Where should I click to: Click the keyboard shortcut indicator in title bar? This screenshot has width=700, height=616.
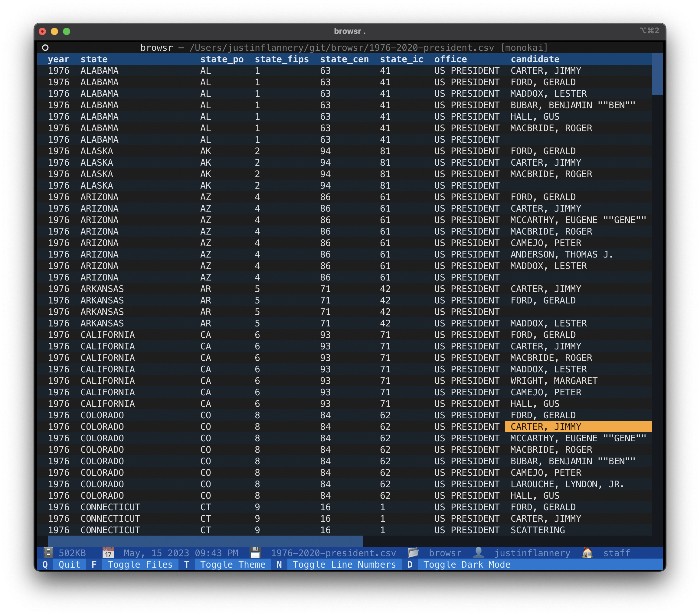649,31
